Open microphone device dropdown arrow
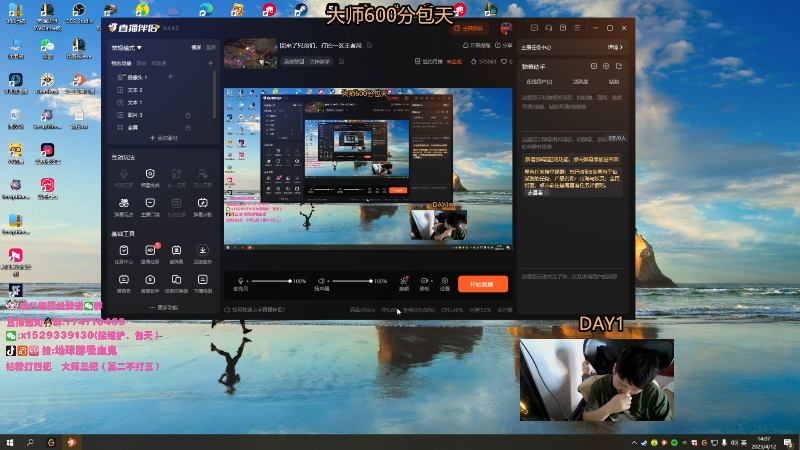The image size is (800, 450). tap(247, 281)
